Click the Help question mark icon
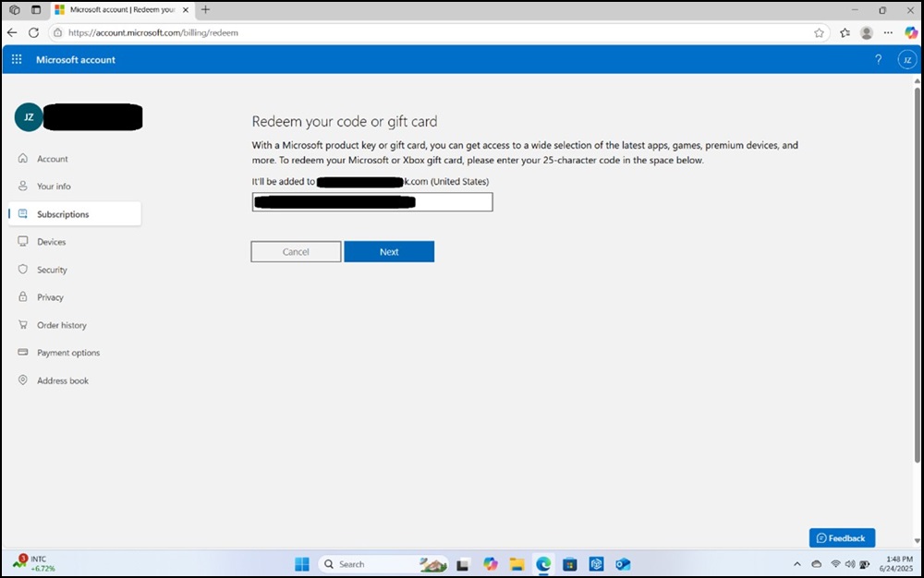Viewport: 924px width, 578px height. tap(878, 59)
